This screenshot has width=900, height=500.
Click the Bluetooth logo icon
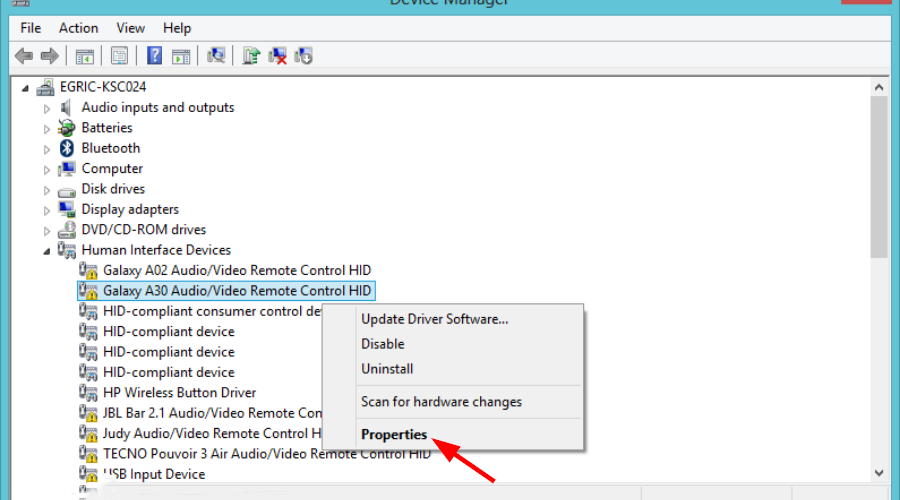coord(67,148)
